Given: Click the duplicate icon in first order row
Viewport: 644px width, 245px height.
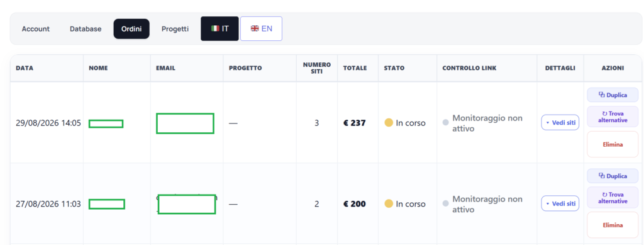Looking at the screenshot, I should (602, 94).
